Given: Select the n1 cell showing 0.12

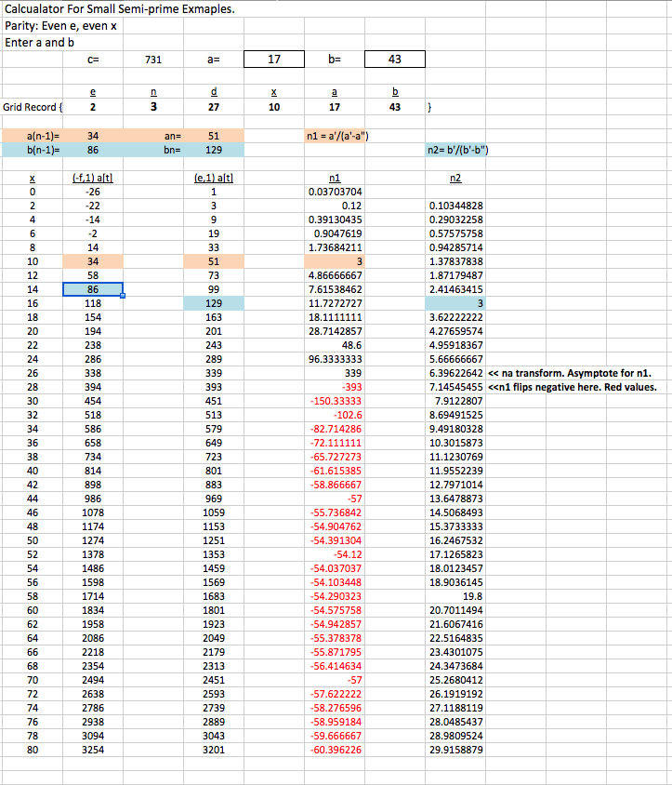Looking at the screenshot, I should click(335, 206).
